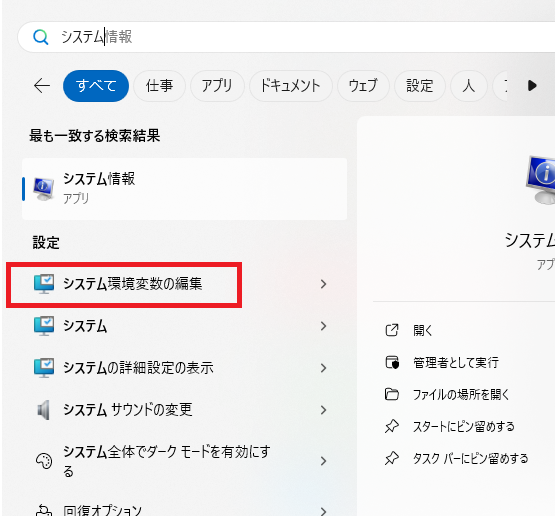Expand the システム result chevron
The height and width of the screenshot is (516, 556).
pos(323,326)
